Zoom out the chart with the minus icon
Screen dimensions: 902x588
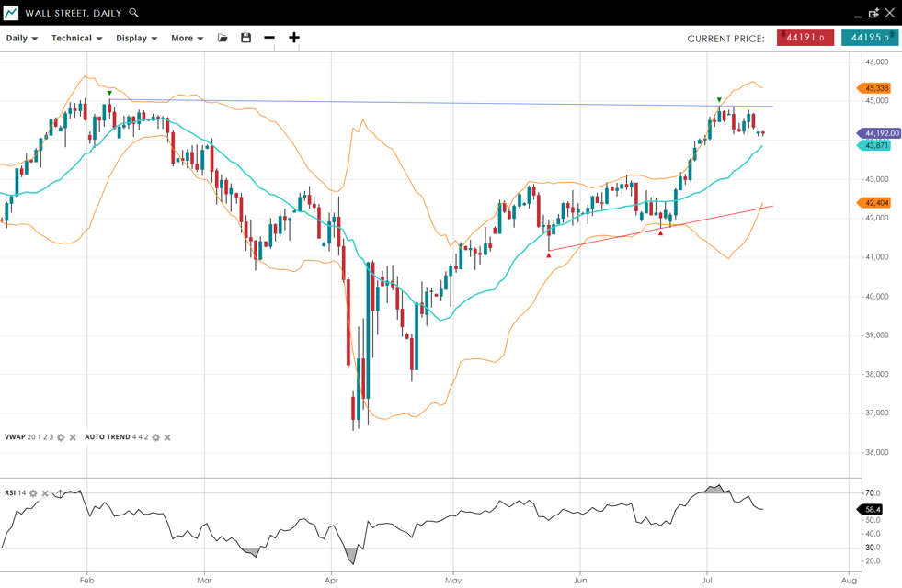[269, 38]
